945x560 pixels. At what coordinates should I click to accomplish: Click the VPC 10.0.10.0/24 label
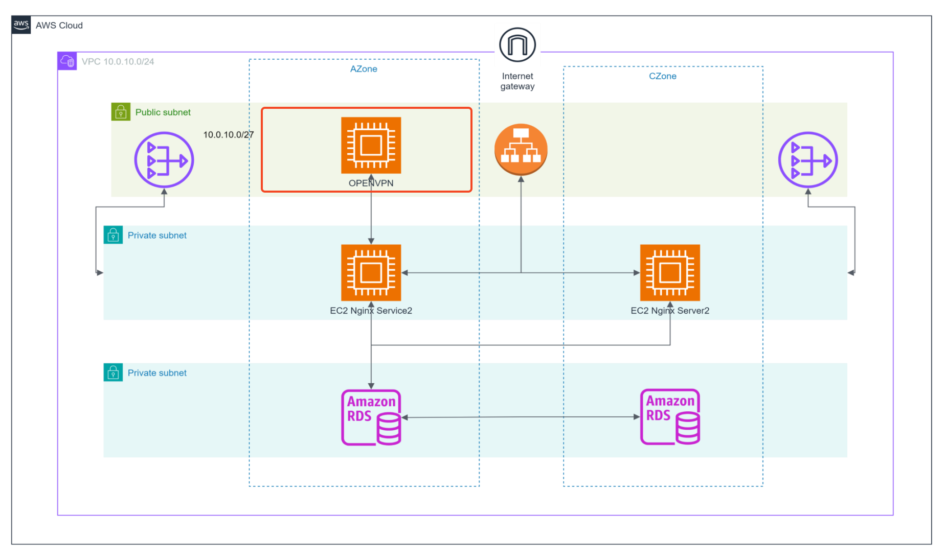click(x=118, y=61)
